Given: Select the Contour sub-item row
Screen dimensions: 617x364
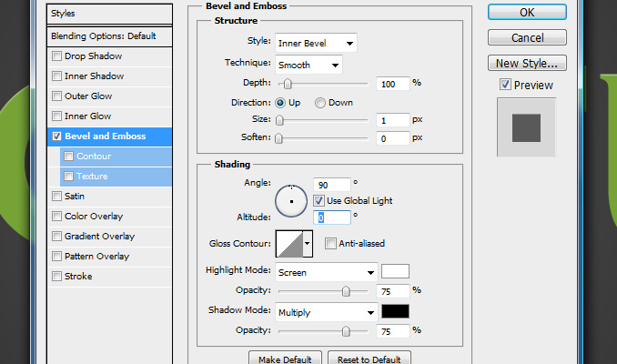Looking at the screenshot, I should (x=116, y=157).
